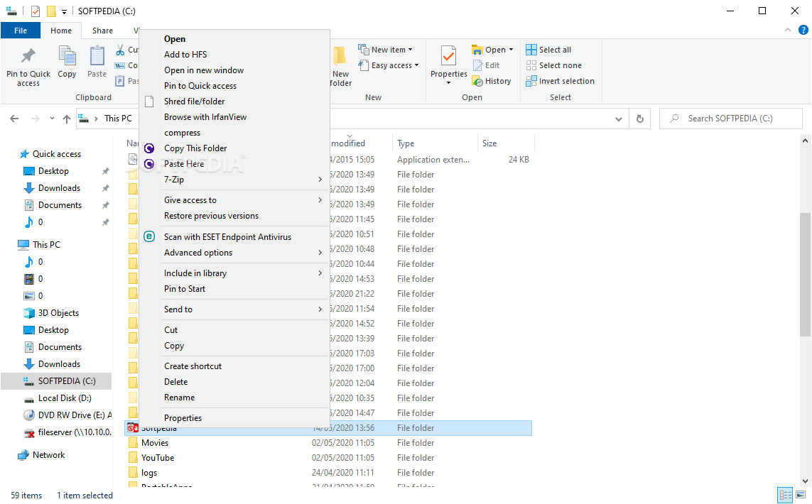This screenshot has width=812, height=504.
Task: Click the Refresh address bar icon
Action: click(x=640, y=119)
